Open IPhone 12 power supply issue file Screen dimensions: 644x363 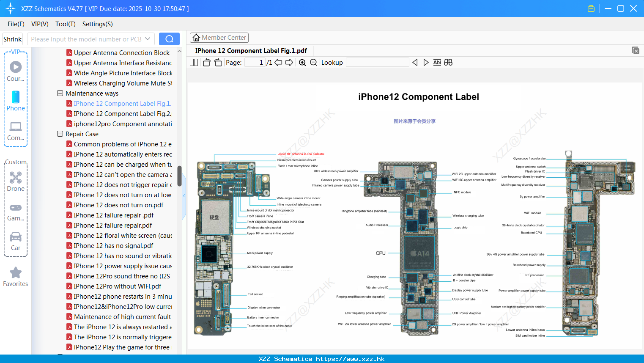click(119, 266)
